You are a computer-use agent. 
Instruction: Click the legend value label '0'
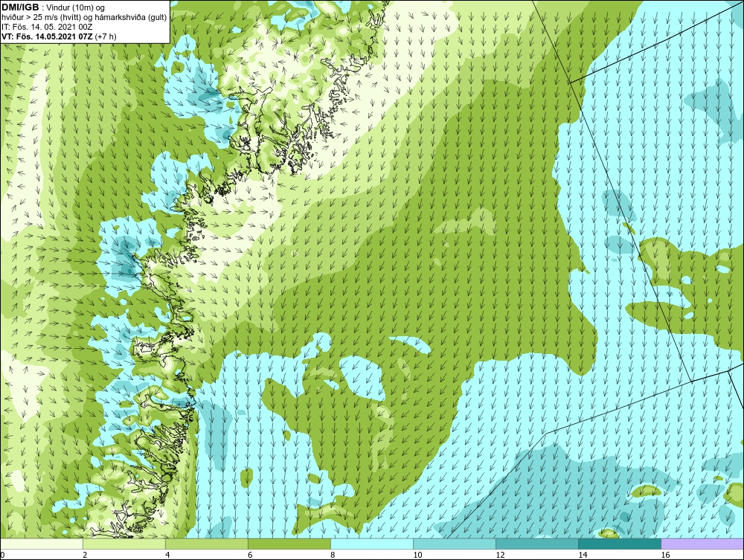pyautogui.click(x=2, y=555)
